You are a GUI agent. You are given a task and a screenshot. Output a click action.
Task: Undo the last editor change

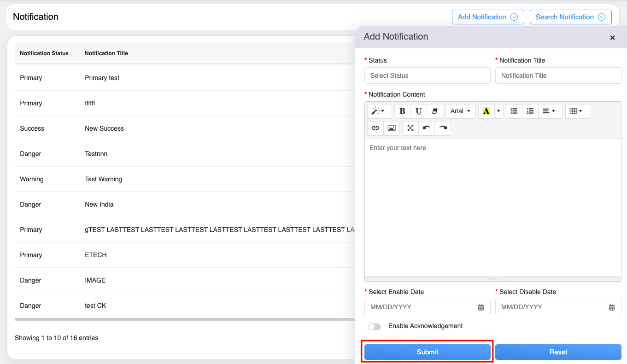(x=427, y=128)
